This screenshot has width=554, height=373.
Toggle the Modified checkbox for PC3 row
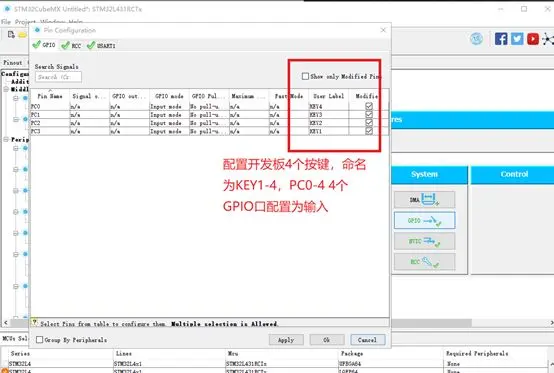(x=369, y=131)
